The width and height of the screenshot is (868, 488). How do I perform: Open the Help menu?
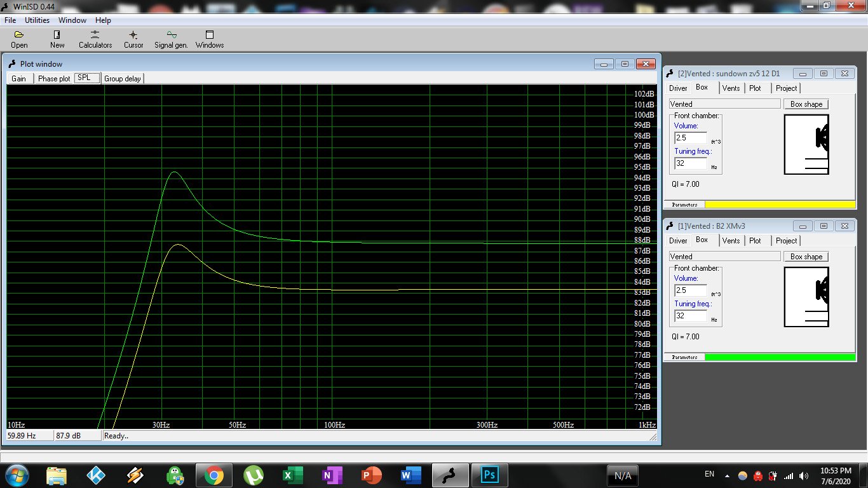pos(103,20)
